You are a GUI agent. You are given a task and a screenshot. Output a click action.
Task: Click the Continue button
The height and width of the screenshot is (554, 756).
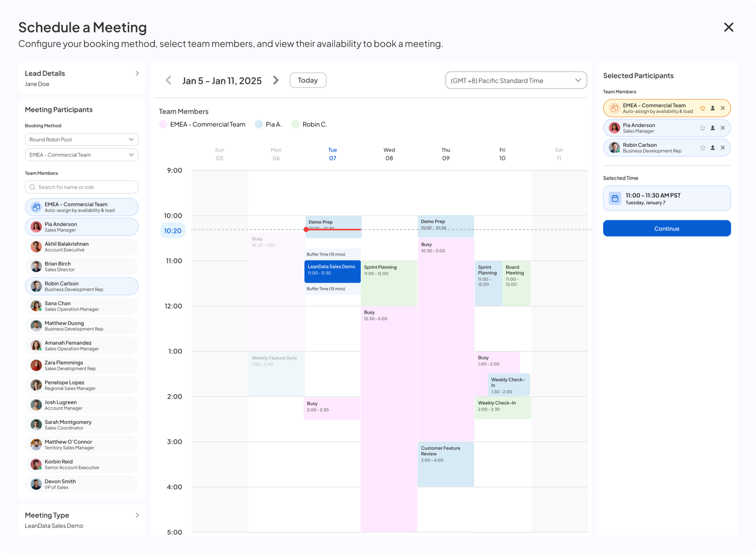coord(667,228)
